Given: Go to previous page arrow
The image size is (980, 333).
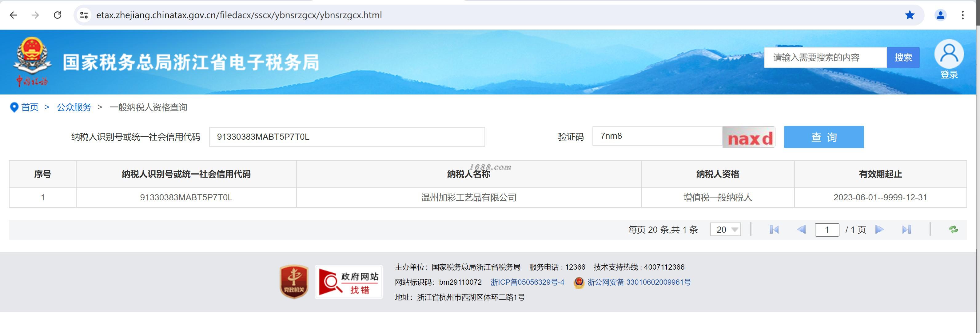Looking at the screenshot, I should (801, 230).
